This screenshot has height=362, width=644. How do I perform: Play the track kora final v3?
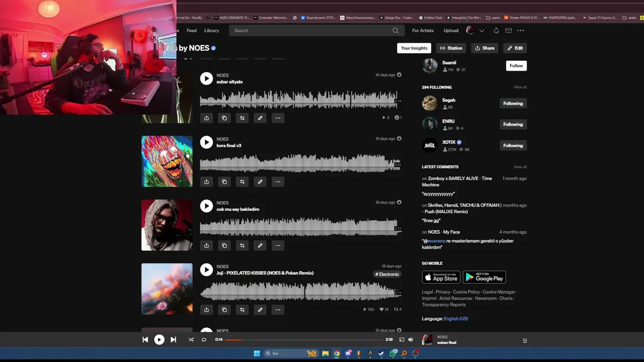click(x=206, y=142)
